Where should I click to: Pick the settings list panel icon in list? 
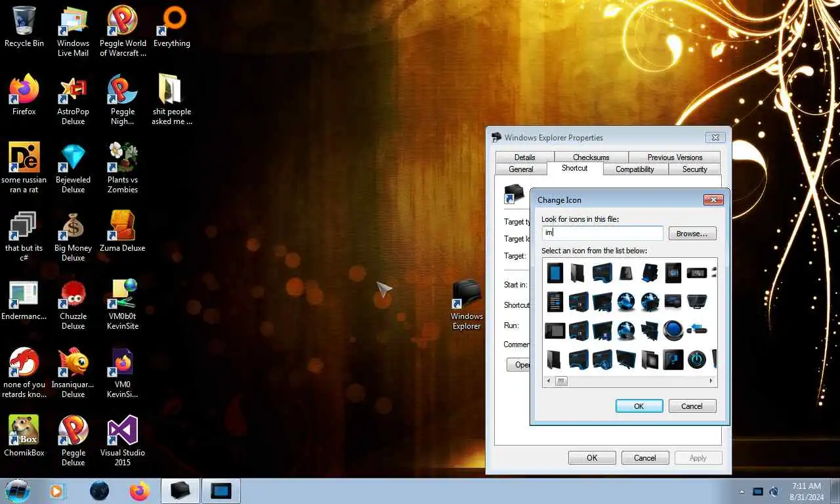555,301
